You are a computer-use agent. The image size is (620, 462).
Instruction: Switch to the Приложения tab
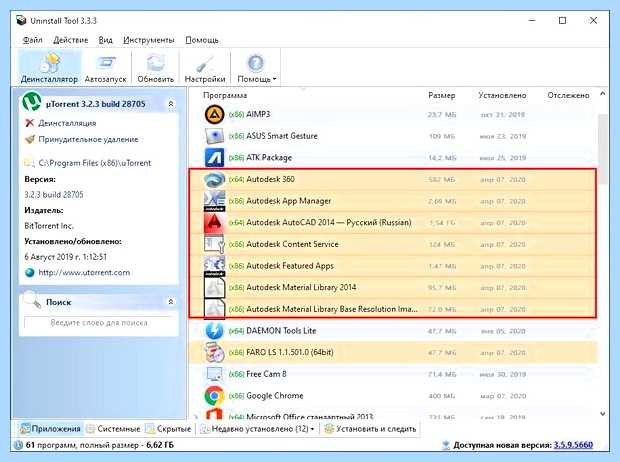50,429
